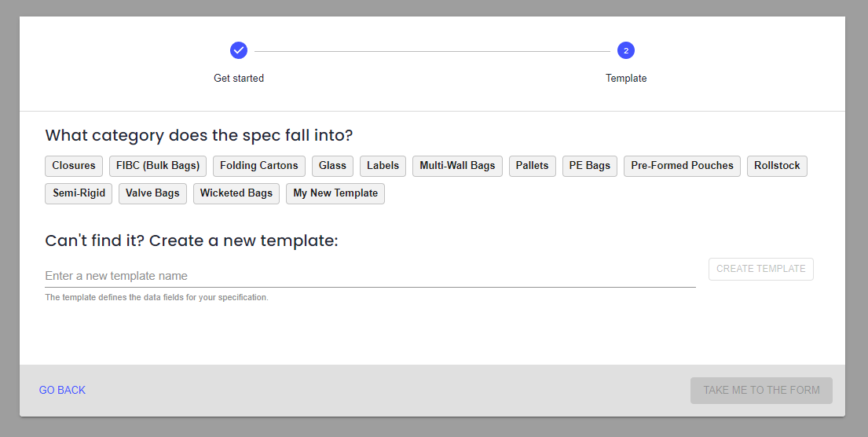The width and height of the screenshot is (868, 437).
Task: Choose the My New Template category
Action: [x=335, y=194]
